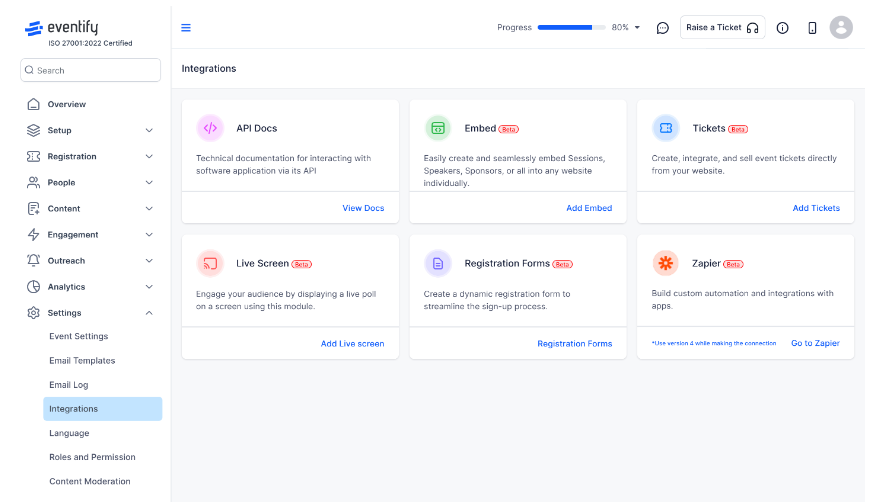This screenshot has width=891, height=502.
Task: Toggle the hamburger sidebar menu icon
Action: 186,27
